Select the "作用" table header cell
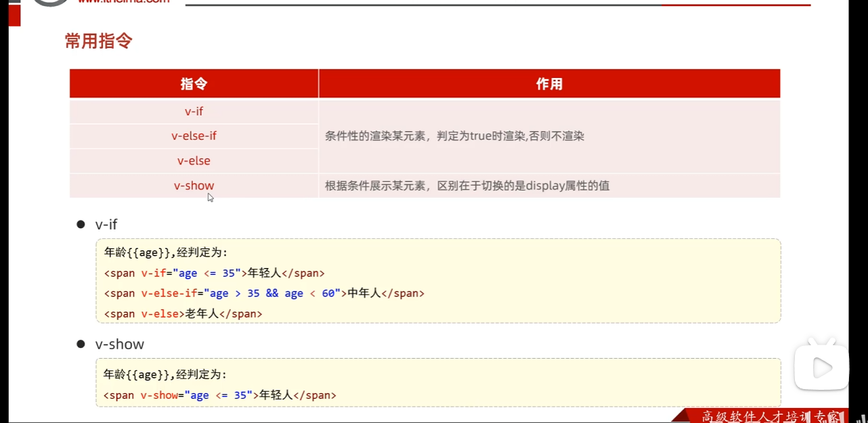The height and width of the screenshot is (423, 868). (x=549, y=84)
